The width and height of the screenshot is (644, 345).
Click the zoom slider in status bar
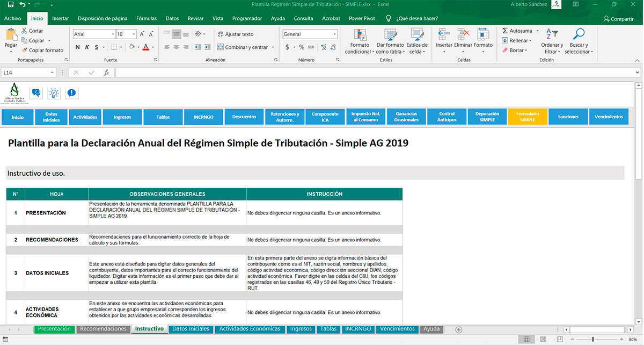point(592,340)
